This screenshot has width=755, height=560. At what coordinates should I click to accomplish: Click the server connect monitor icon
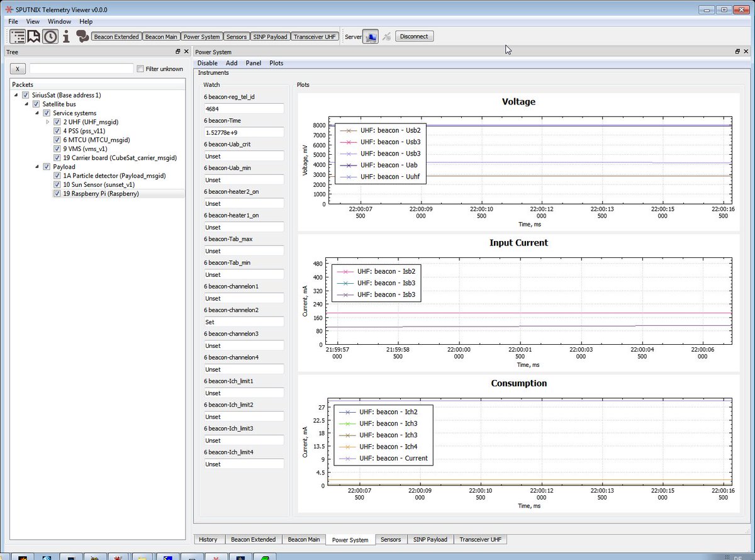pos(371,36)
